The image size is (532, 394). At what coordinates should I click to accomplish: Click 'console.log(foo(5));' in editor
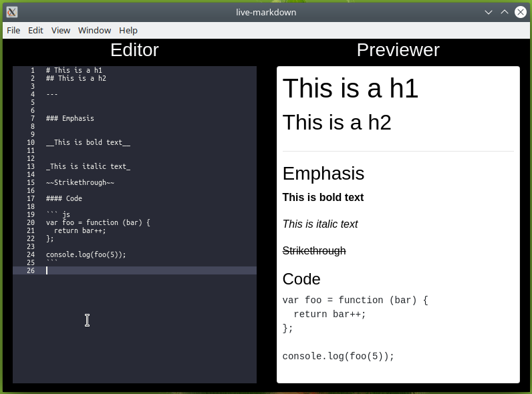[x=86, y=254]
